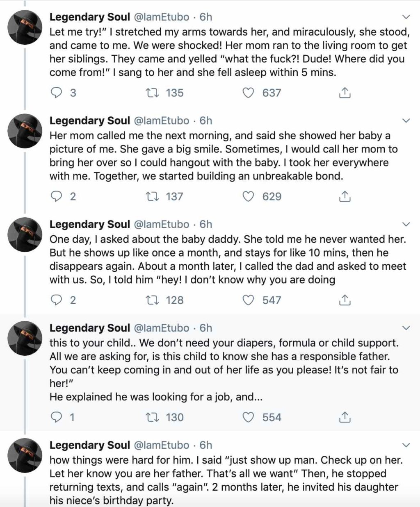The image size is (420, 507).
Task: Share the "unbreakable bond" tweet
Action: [x=345, y=197]
